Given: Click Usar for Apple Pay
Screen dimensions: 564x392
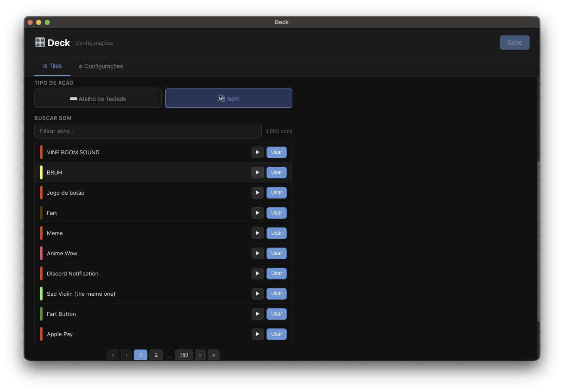Looking at the screenshot, I should [276, 334].
